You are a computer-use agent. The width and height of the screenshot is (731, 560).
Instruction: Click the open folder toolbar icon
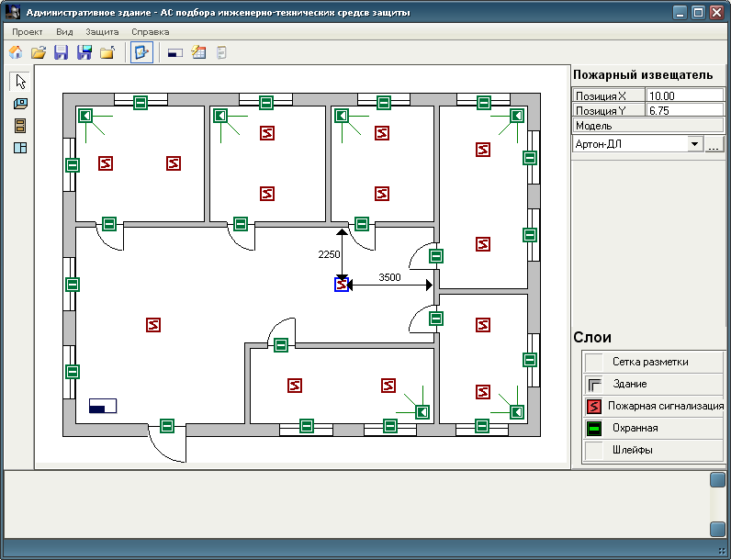(x=39, y=52)
